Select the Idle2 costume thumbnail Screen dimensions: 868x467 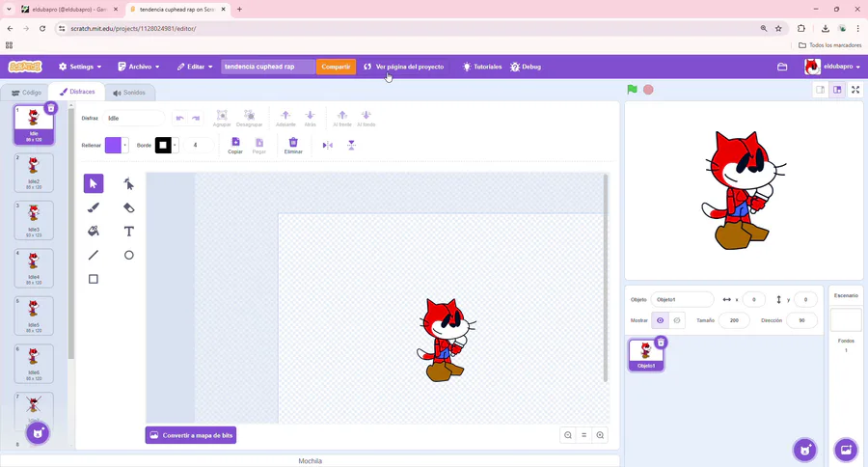34,173
